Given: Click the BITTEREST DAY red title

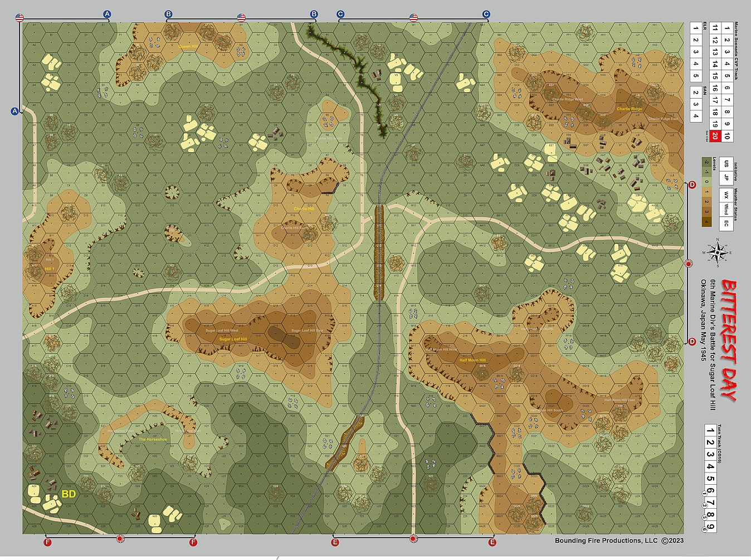Looking at the screenshot, I should (x=730, y=339).
